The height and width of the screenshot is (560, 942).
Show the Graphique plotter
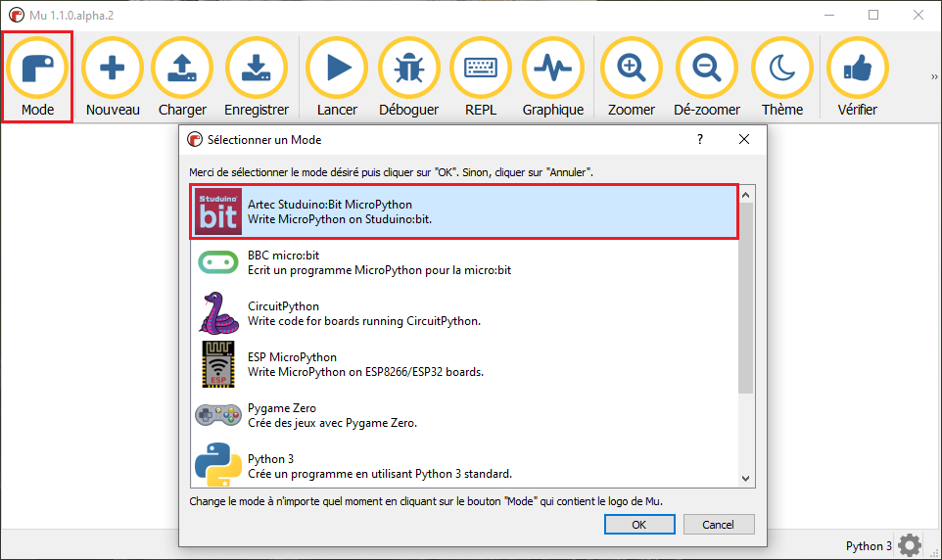click(x=552, y=77)
